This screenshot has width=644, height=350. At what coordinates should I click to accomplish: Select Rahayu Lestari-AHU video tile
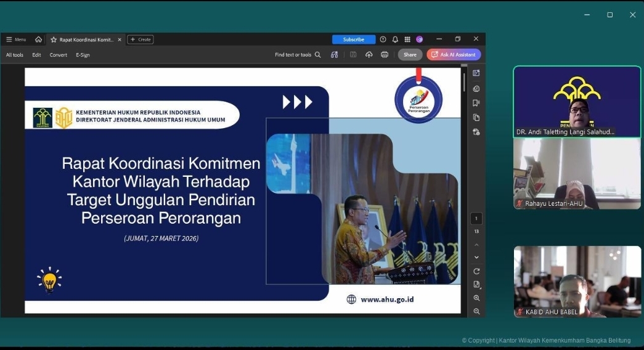[x=577, y=173]
